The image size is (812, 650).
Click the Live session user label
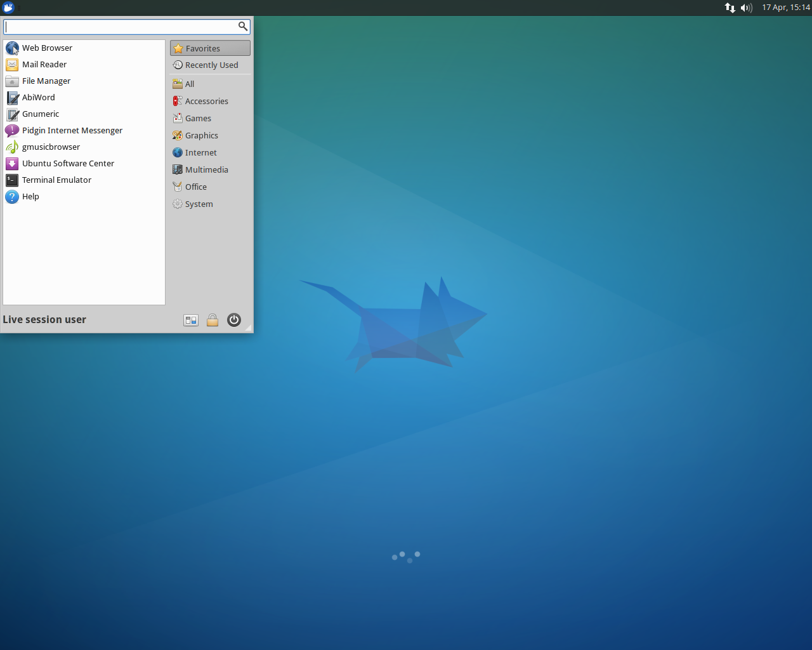44,320
